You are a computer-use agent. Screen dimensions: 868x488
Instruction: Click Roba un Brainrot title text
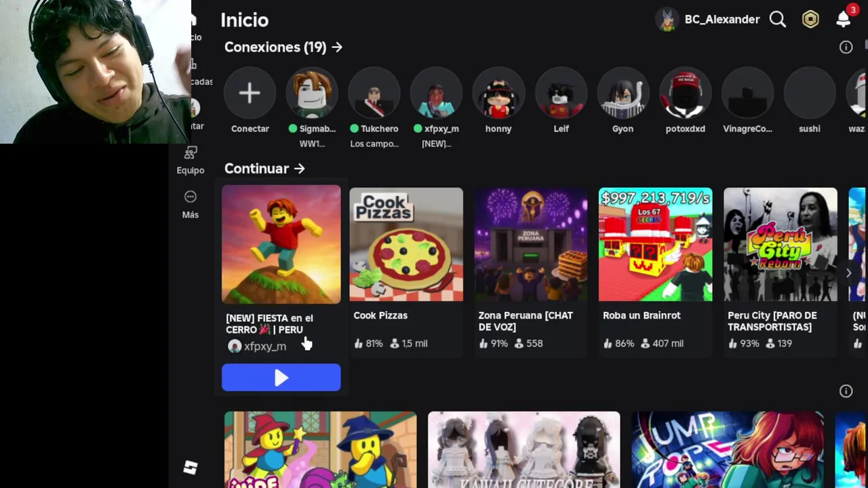pos(642,315)
